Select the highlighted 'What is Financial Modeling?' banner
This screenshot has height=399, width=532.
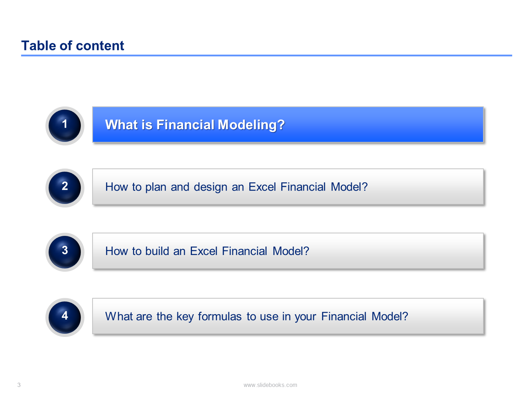tap(288, 124)
